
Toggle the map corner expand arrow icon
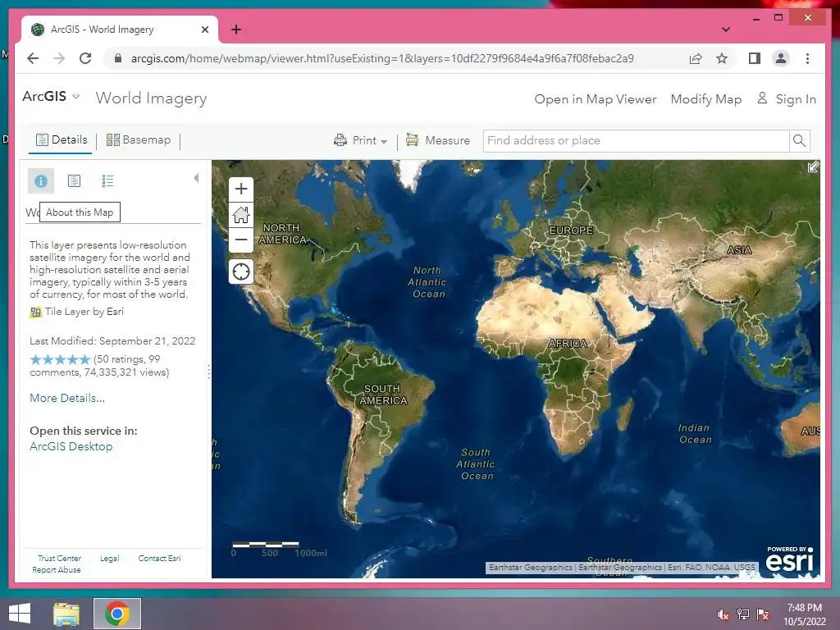click(x=813, y=167)
